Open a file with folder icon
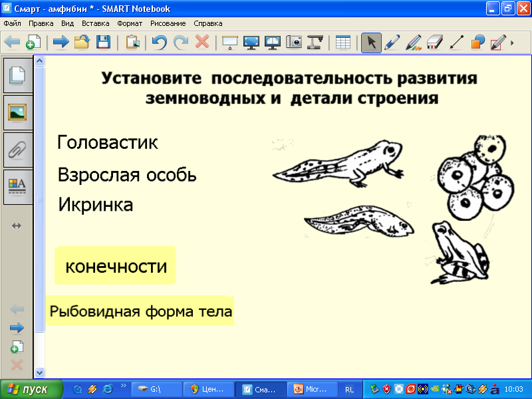This screenshot has height=399, width=532. point(82,43)
